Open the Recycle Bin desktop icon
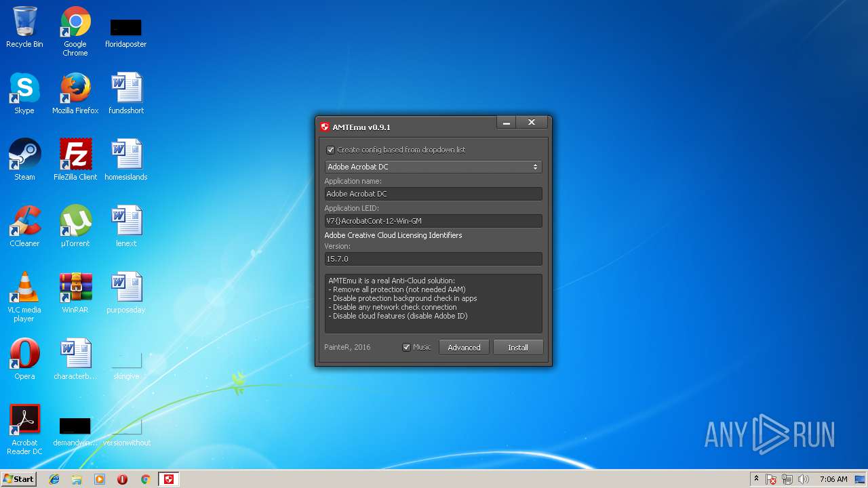 24,27
